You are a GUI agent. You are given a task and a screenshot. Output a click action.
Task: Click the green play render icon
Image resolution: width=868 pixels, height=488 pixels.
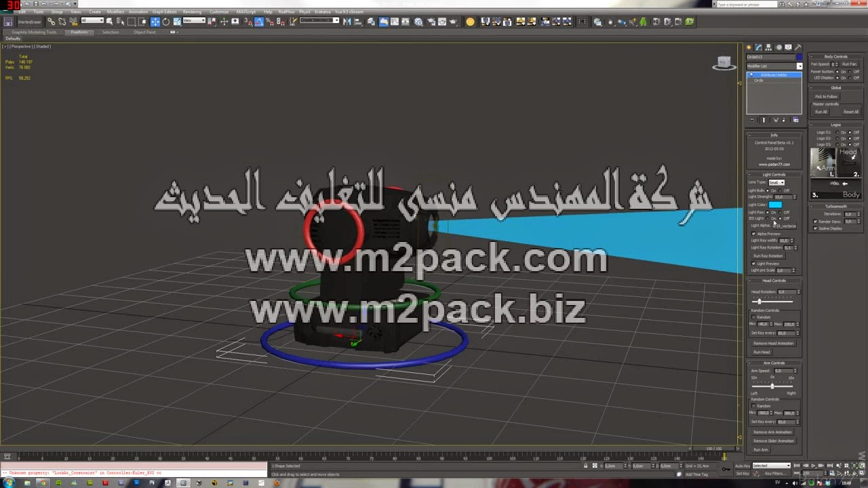tap(689, 22)
